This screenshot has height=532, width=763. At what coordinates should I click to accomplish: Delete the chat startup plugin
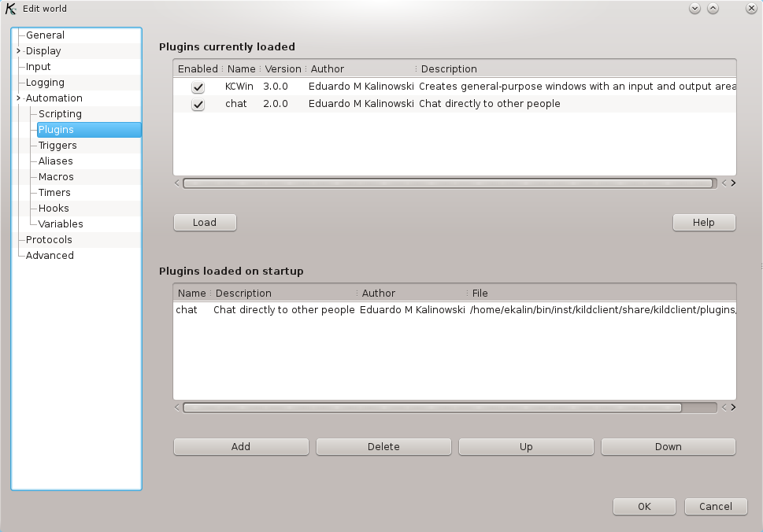click(383, 446)
